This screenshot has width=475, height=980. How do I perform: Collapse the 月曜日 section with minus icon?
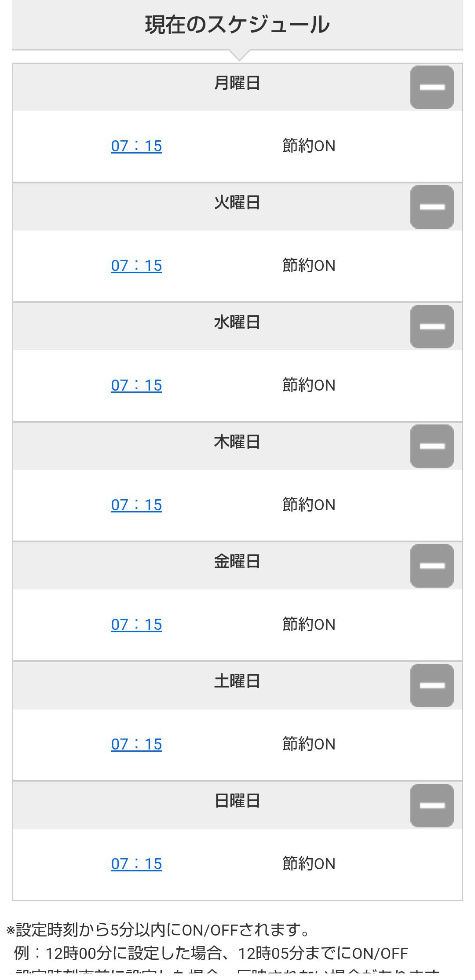(431, 87)
